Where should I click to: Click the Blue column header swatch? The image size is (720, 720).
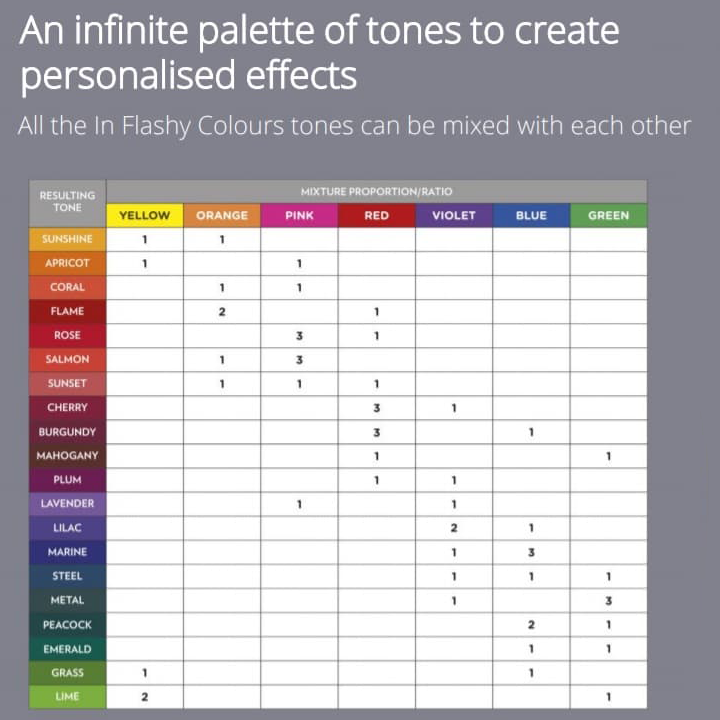[531, 215]
